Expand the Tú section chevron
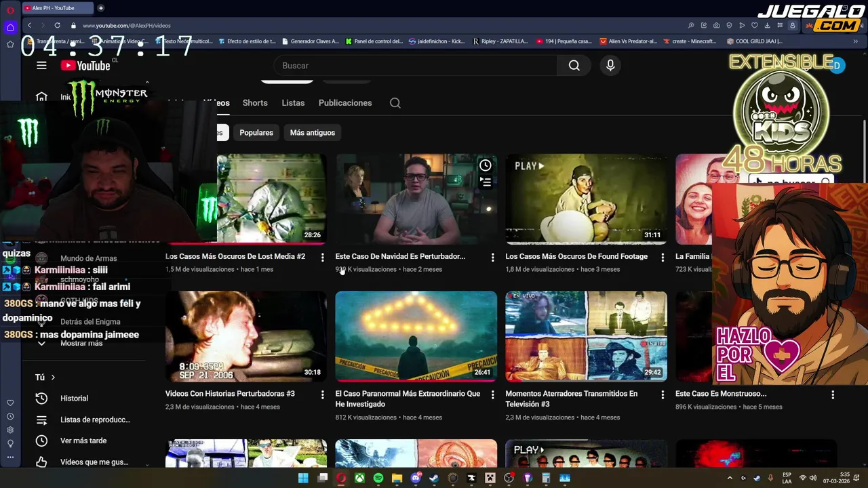This screenshot has height=488, width=868. pos(53,378)
